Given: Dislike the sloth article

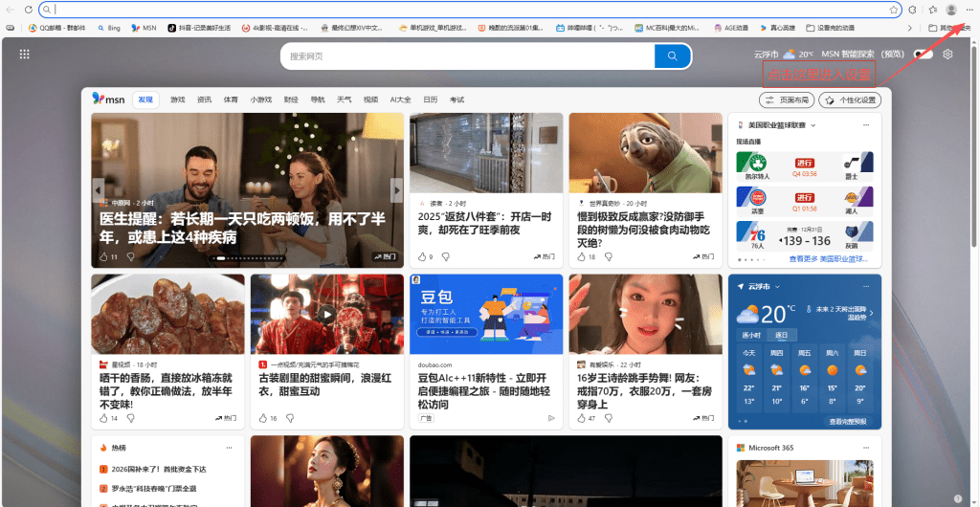Looking at the screenshot, I should [x=606, y=256].
